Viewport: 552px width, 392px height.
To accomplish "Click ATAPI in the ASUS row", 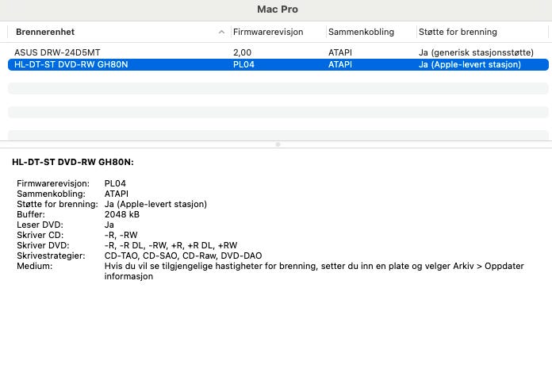I will [x=339, y=52].
